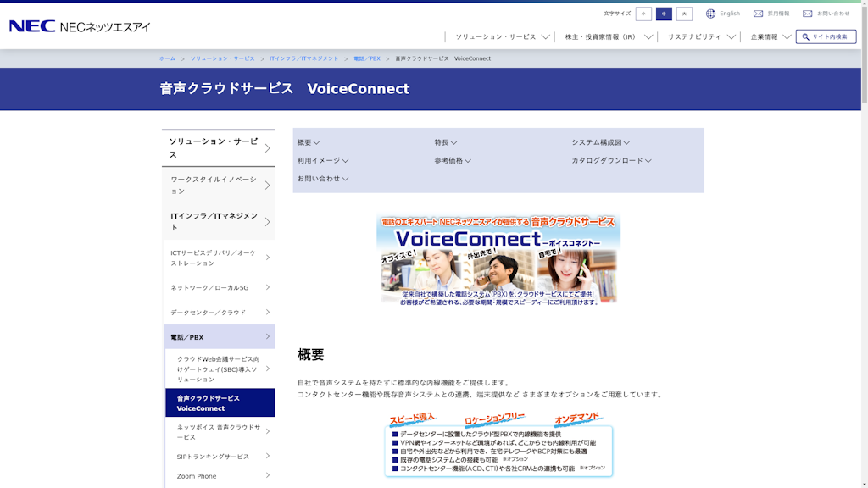Click the magnifier icon in サイト内検索

tap(804, 36)
